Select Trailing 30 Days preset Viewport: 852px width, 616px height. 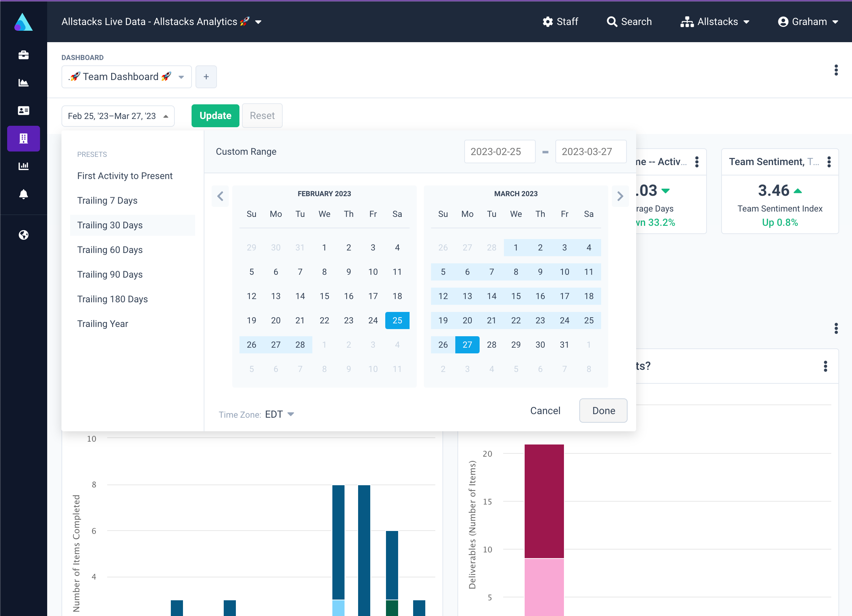click(133, 225)
